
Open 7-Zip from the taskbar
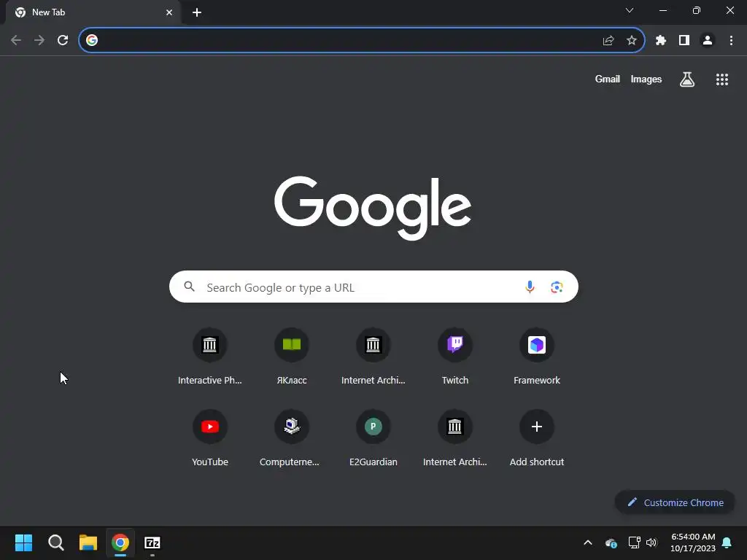(x=152, y=542)
